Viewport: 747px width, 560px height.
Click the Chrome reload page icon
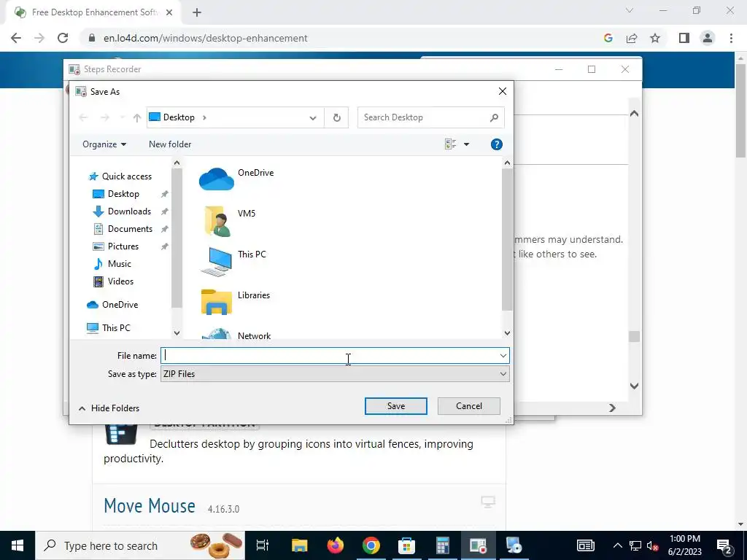pyautogui.click(x=63, y=38)
